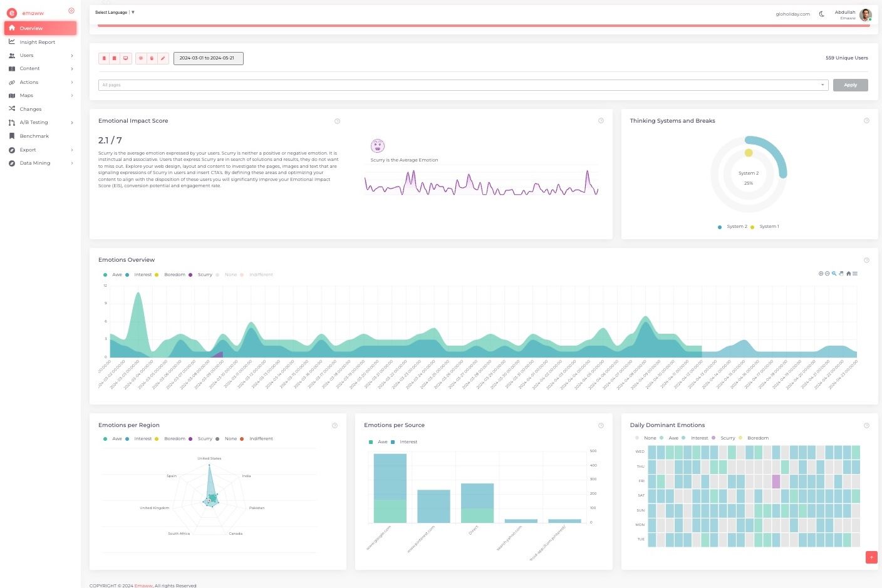The width and height of the screenshot is (882, 588).
Task: Click help icon on Daily Dominant Emotions card
Action: tap(866, 425)
